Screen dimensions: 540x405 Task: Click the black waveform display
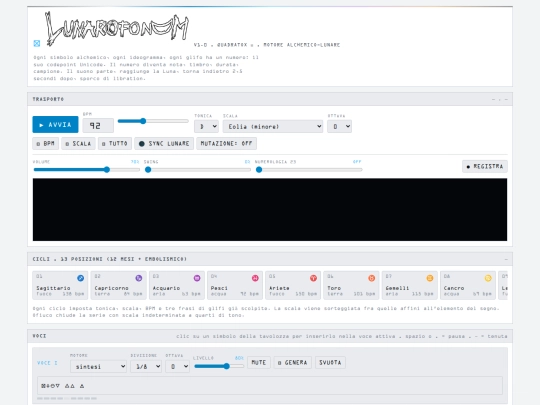coord(270,209)
